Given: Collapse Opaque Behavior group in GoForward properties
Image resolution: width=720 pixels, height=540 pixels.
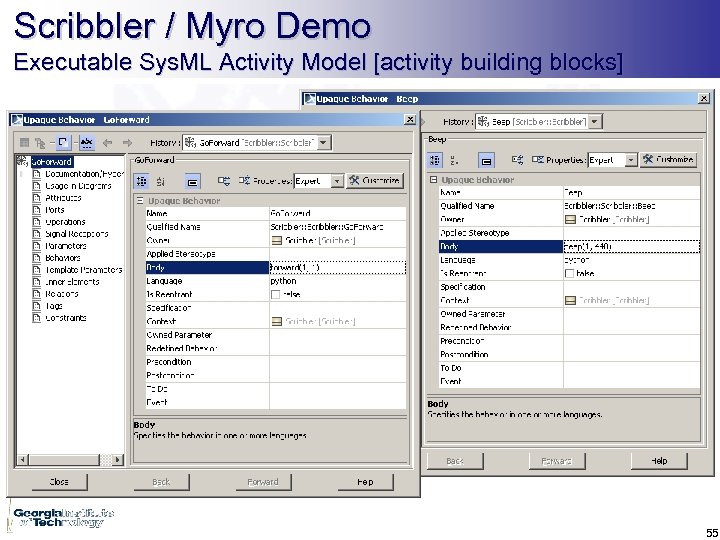Looking at the screenshot, I should click(140, 201).
